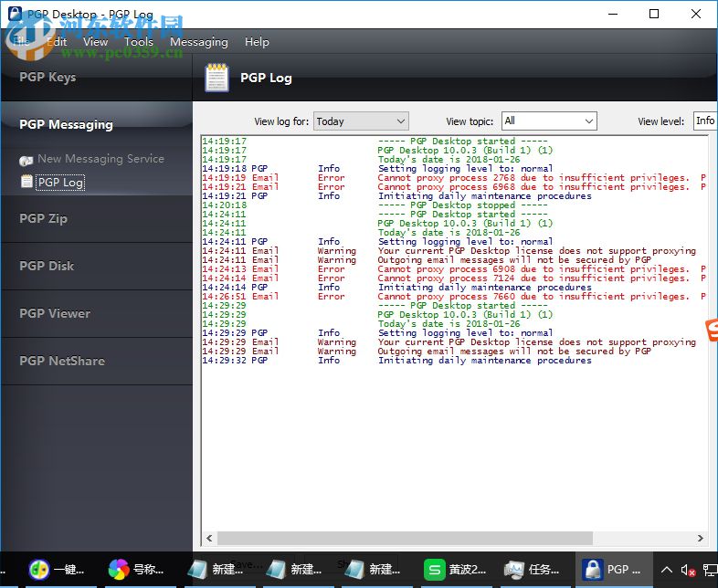Select PGP Log in sidebar

click(x=60, y=182)
